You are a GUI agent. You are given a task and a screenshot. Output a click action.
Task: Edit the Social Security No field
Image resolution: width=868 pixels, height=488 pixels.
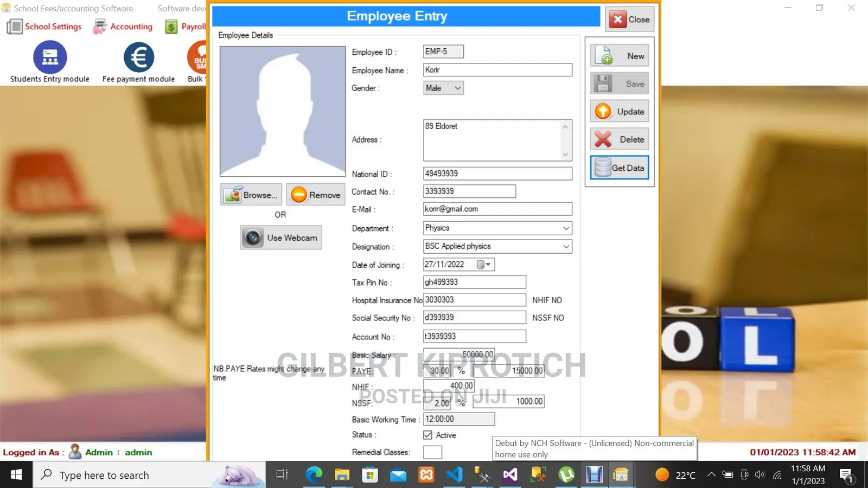pyautogui.click(x=474, y=317)
